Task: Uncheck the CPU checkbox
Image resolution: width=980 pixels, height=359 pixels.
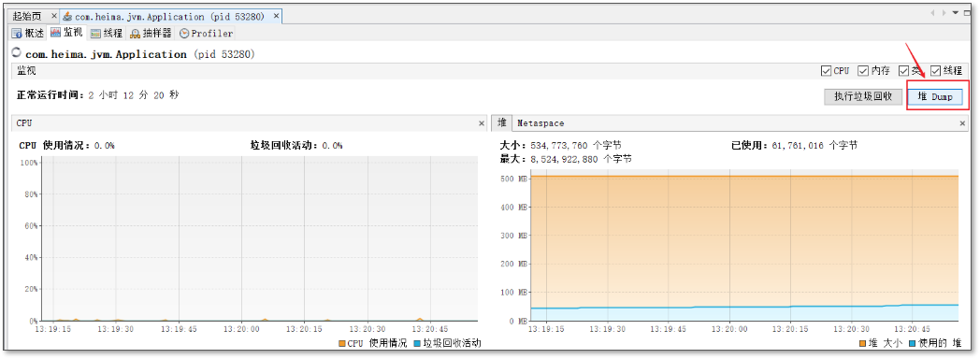Action: pos(826,71)
